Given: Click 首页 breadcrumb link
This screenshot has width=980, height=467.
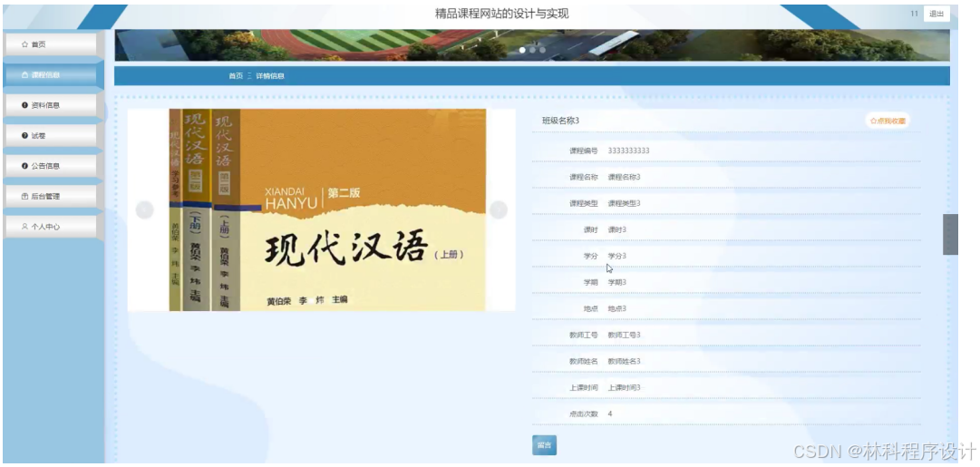Looking at the screenshot, I should [x=236, y=75].
